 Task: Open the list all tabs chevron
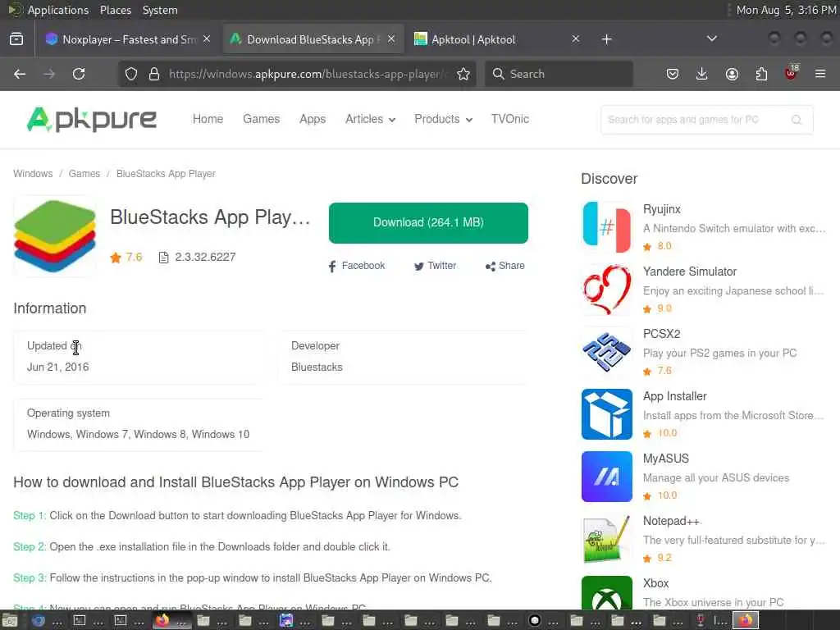(712, 39)
